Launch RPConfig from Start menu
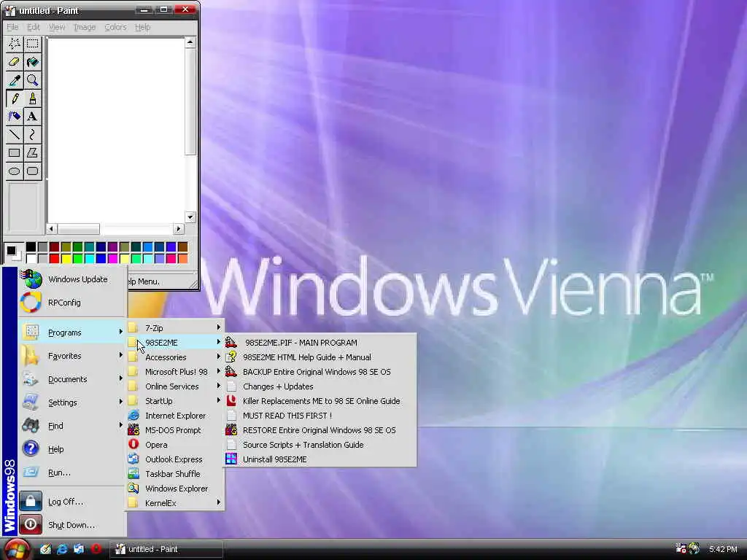Viewport: 747px width, 560px height. (x=72, y=303)
